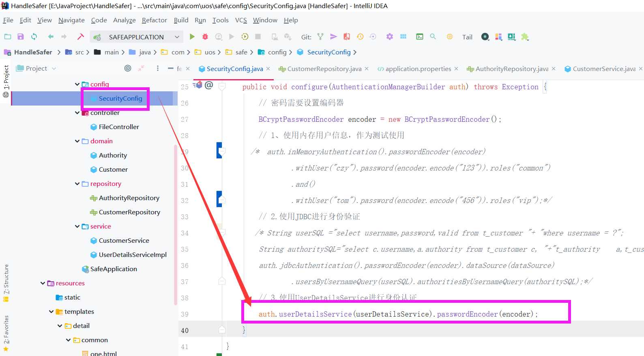Collapse the resources folder
This screenshot has width=644, height=356.
click(43, 283)
